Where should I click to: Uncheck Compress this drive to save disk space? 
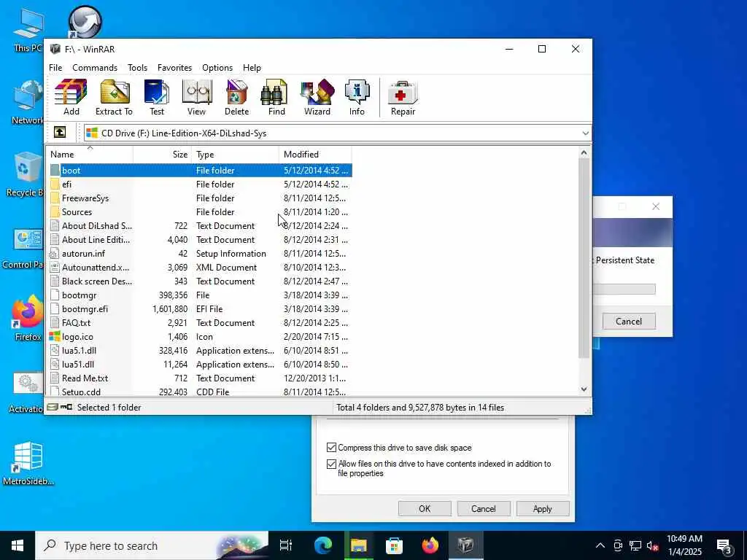(332, 448)
